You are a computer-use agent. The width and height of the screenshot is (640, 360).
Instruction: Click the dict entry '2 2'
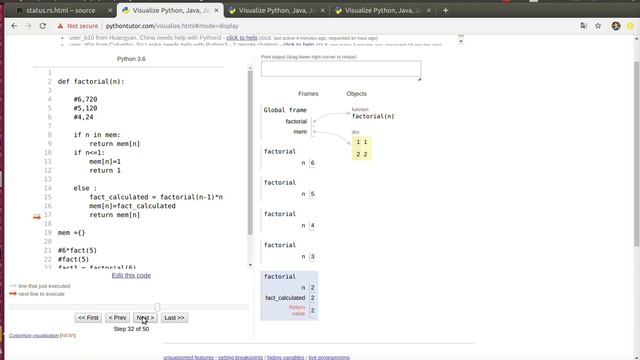(362, 154)
